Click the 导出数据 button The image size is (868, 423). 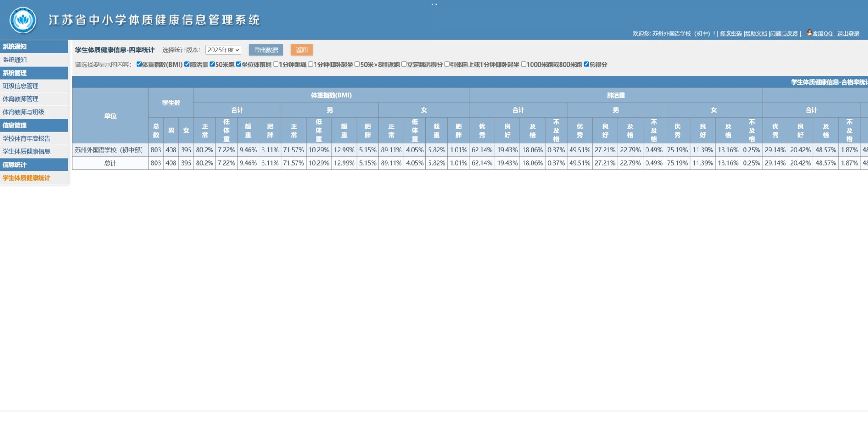click(x=266, y=50)
